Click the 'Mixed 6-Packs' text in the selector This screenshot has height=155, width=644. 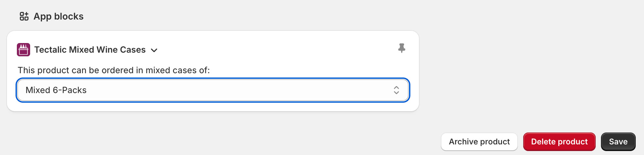point(56,90)
